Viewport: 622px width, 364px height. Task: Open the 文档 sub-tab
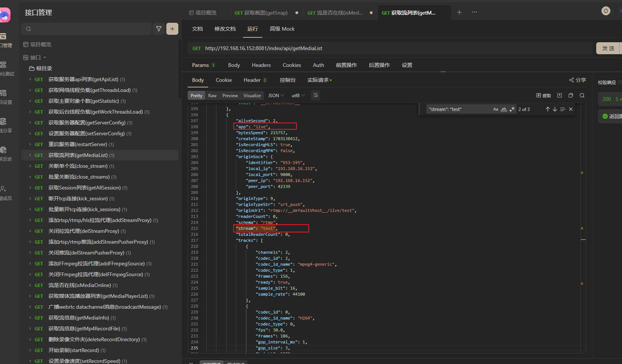click(x=197, y=29)
